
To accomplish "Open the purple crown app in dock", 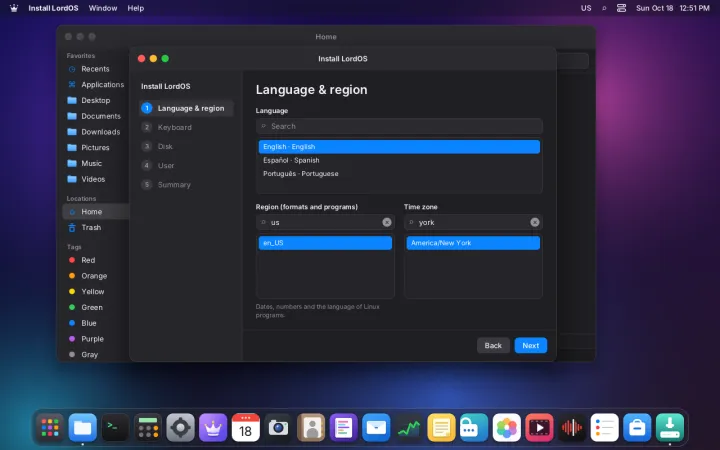I will tap(213, 428).
